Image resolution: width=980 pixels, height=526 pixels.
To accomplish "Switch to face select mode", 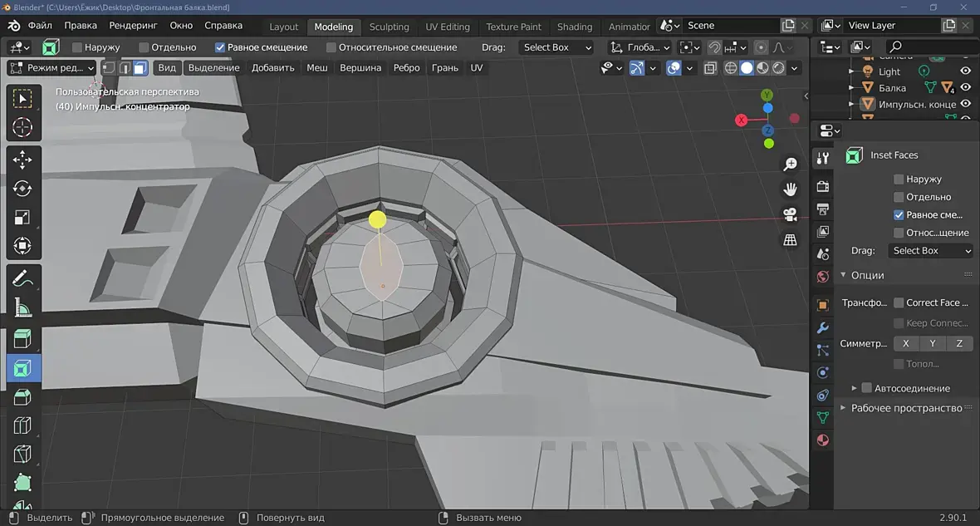I will tap(140, 68).
